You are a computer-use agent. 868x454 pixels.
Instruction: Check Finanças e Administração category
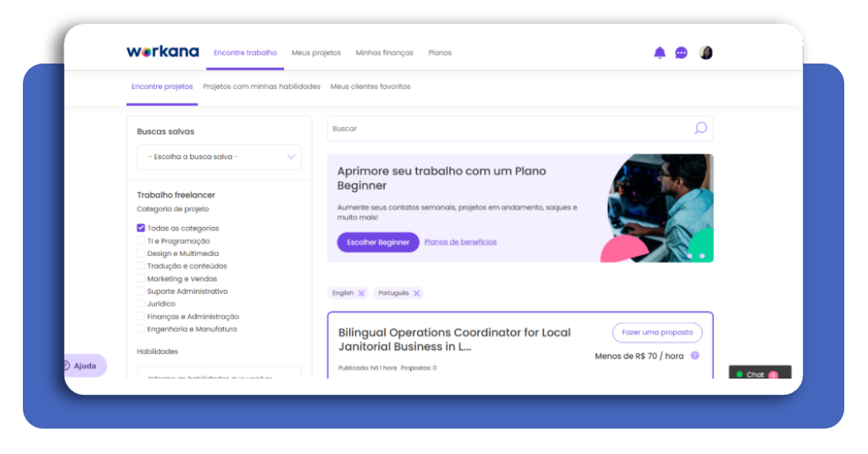tap(141, 316)
